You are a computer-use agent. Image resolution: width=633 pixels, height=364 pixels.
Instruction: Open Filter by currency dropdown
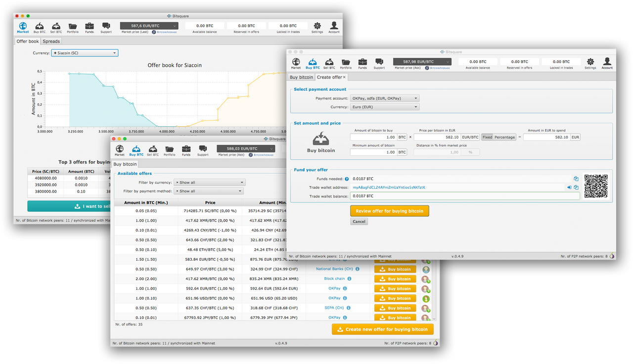(x=210, y=182)
